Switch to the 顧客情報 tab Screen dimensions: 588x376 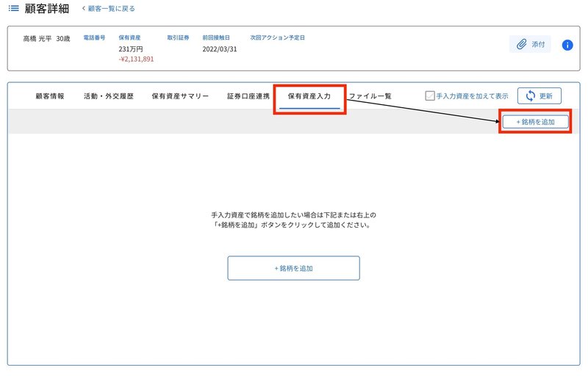tap(50, 96)
